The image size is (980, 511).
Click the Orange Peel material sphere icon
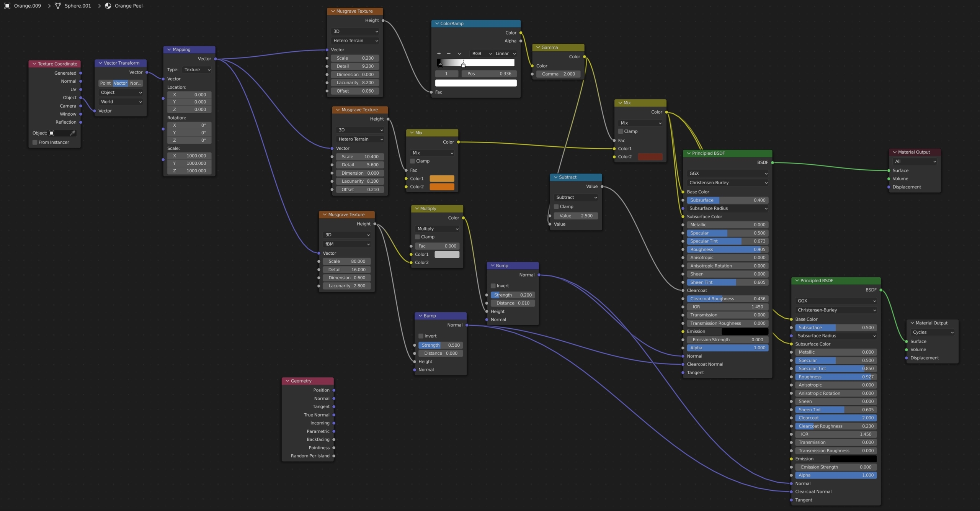[x=108, y=6]
